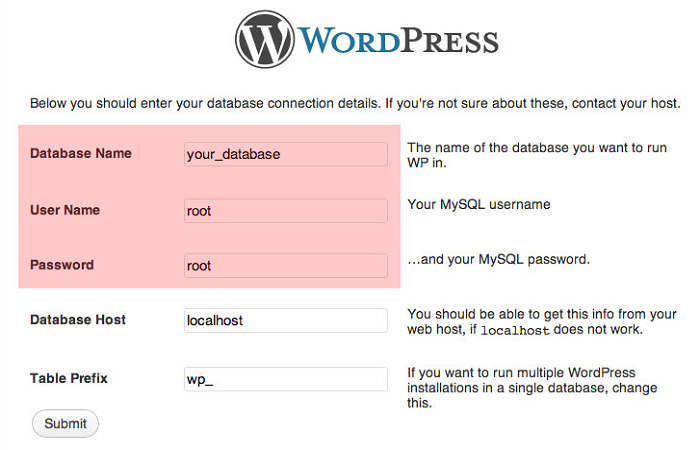Click the "Password" label

(x=62, y=266)
